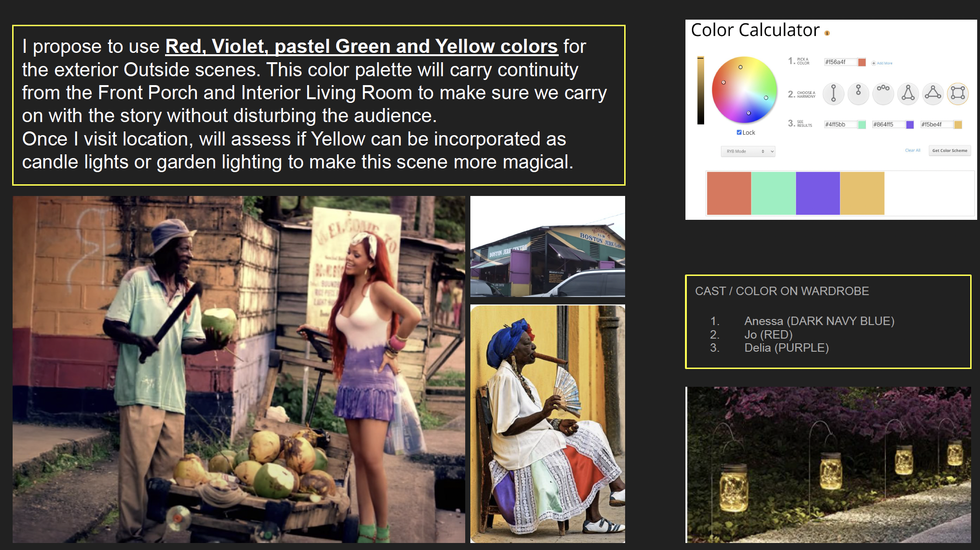Click the garden jar lights photo
Viewport: 980px width, 550px height.
(828, 464)
